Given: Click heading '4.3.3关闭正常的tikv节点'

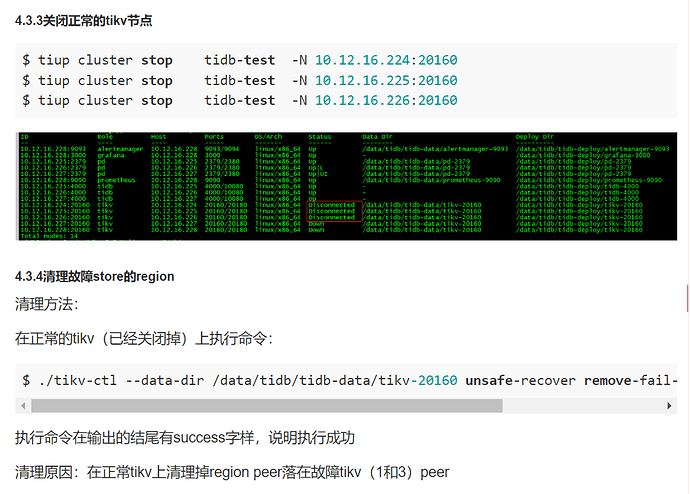Looking at the screenshot, I should pos(84,21).
